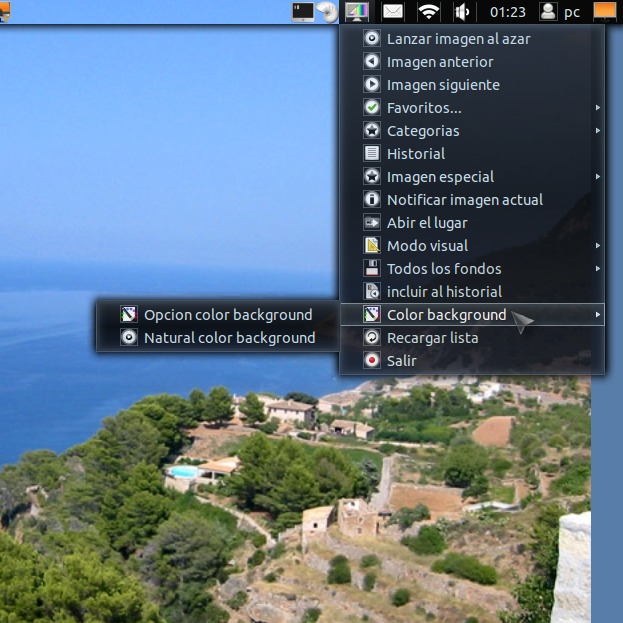The width and height of the screenshot is (623, 623).
Task: Choose incluir al historial
Action: pos(472,292)
